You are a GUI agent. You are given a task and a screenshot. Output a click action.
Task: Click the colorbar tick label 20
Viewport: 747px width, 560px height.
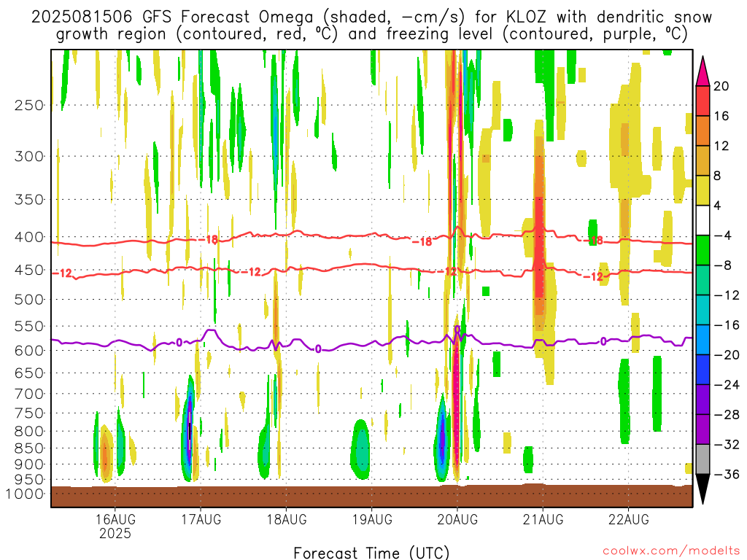pyautogui.click(x=721, y=86)
